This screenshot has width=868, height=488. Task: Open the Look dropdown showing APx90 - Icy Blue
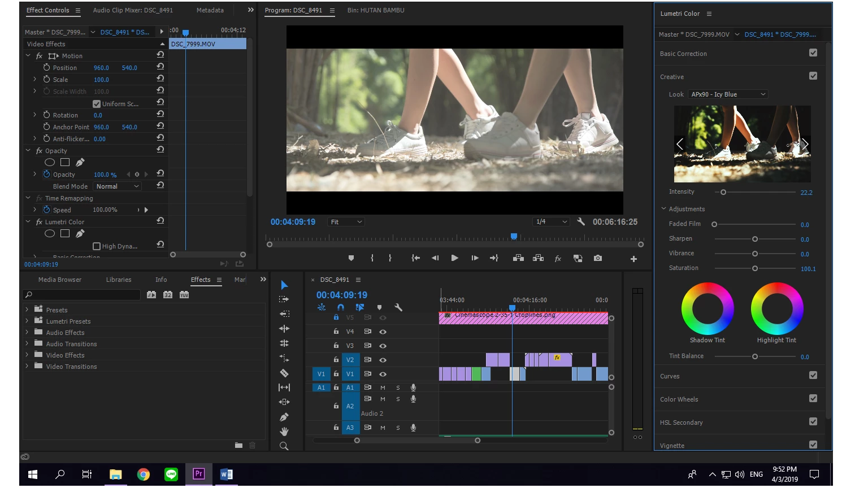[x=728, y=94]
